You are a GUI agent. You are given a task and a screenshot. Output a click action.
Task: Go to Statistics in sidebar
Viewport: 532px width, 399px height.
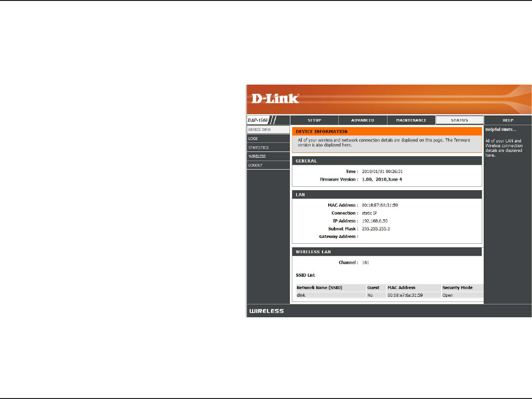click(x=268, y=148)
